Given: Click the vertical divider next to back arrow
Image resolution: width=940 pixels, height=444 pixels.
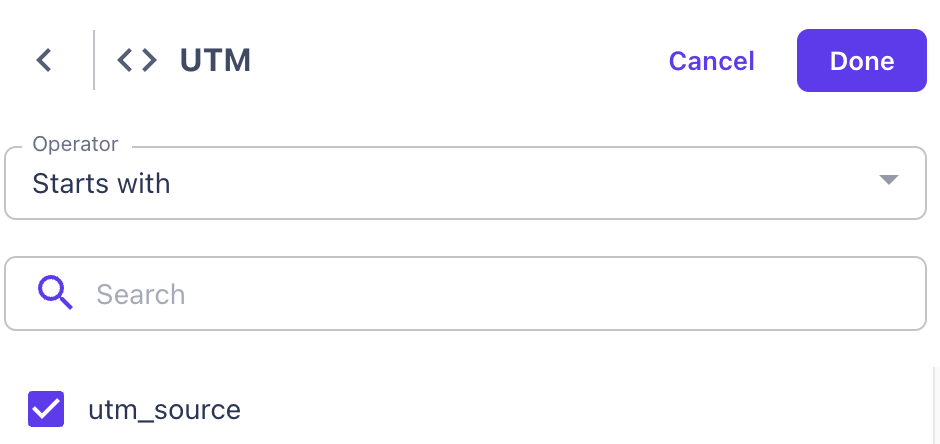Looking at the screenshot, I should tap(94, 61).
